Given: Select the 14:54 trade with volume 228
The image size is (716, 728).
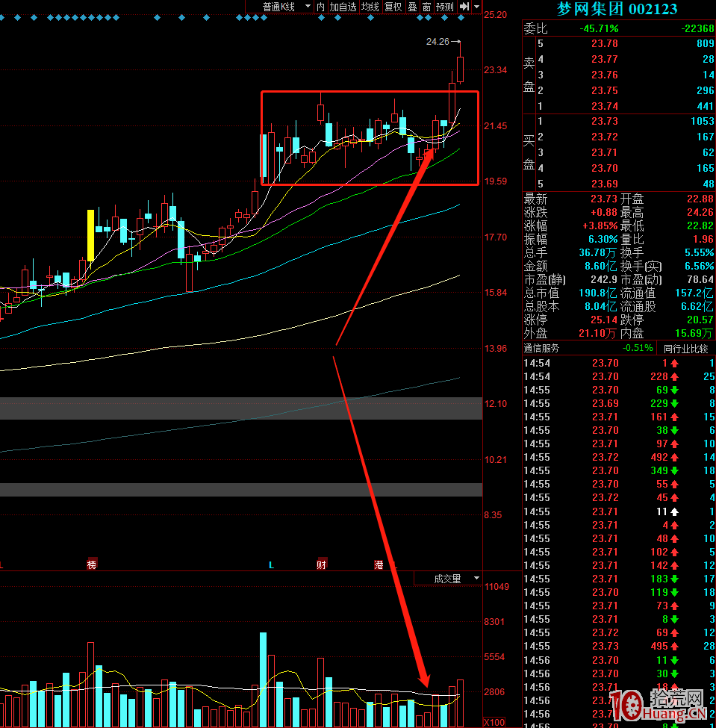Looking at the screenshot, I should point(620,376).
